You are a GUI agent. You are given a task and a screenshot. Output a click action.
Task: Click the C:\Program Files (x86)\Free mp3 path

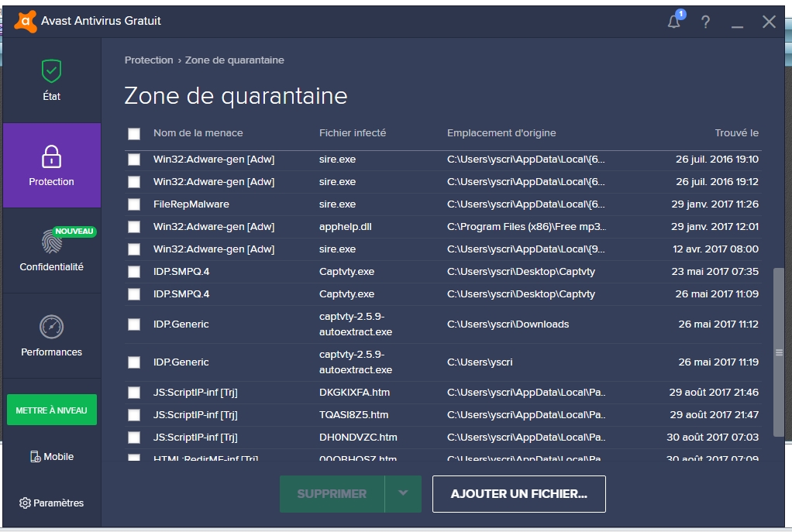527,227
